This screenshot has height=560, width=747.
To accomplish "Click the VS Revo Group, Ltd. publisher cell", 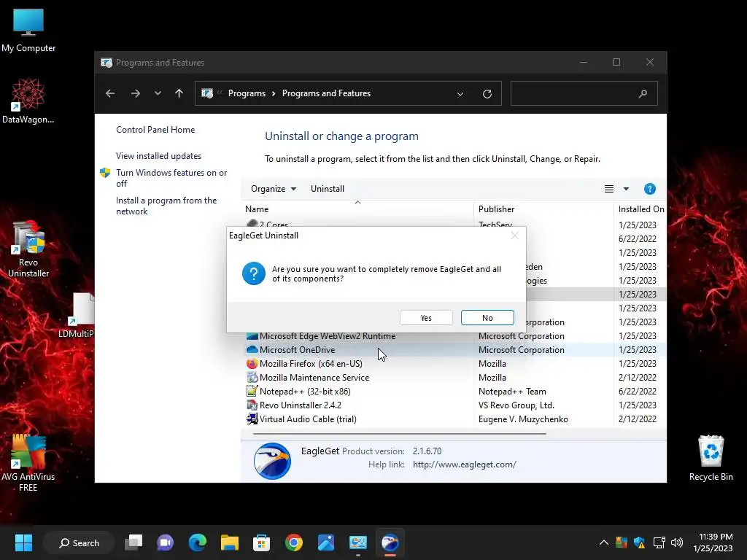I will tap(516, 405).
